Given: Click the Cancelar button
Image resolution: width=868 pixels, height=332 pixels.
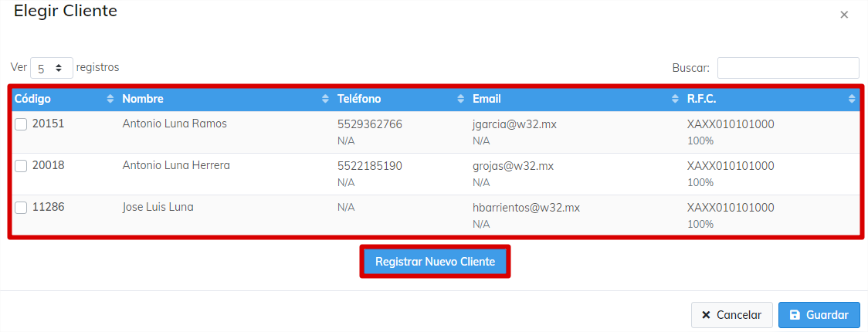Looking at the screenshot, I should click(732, 315).
